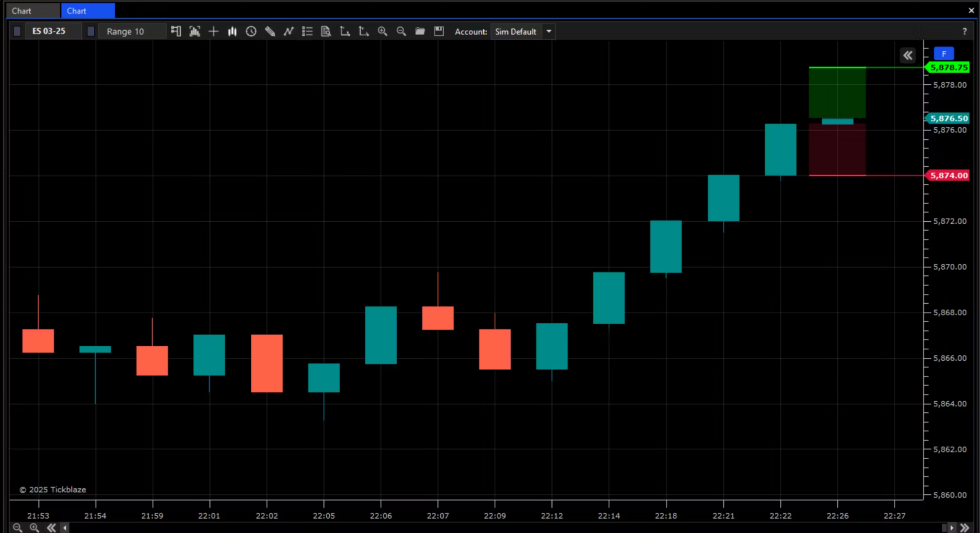This screenshot has width=980, height=533.
Task: Click the question mark help button
Action: coord(964,32)
